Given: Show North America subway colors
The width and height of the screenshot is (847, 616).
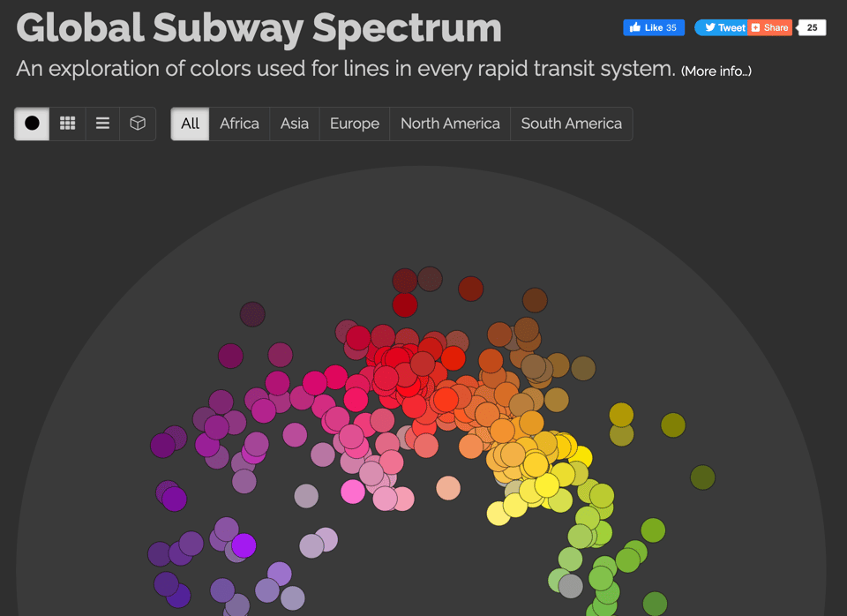Looking at the screenshot, I should [450, 124].
